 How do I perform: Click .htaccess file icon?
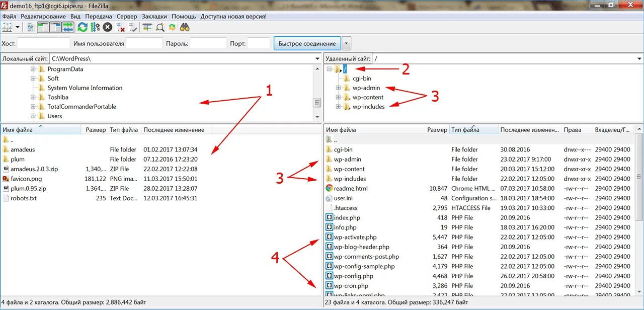pyautogui.click(x=329, y=208)
